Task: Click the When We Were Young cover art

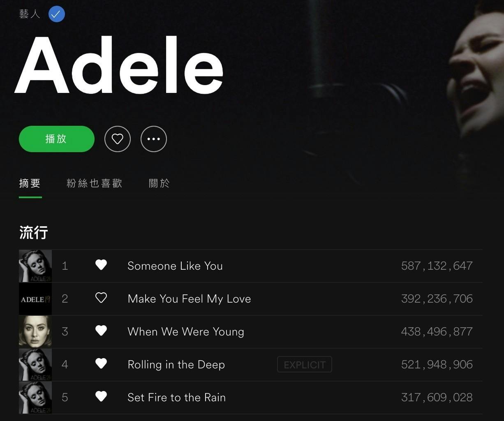Action: coord(35,332)
